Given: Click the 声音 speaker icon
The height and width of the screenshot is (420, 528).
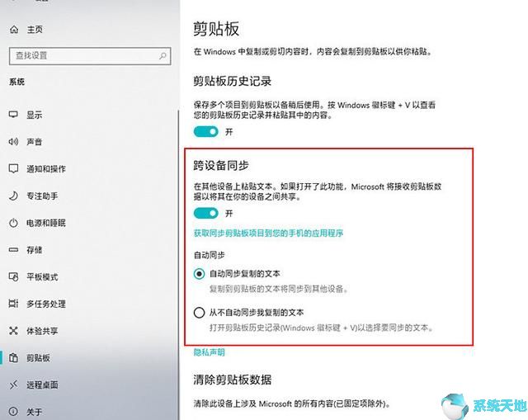Looking at the screenshot, I should pyautogui.click(x=13, y=141).
